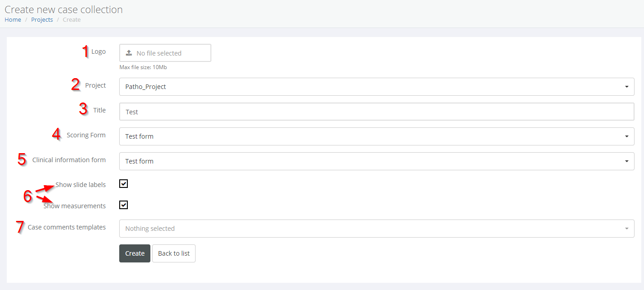Expand the Scoring Form select box

370,136
